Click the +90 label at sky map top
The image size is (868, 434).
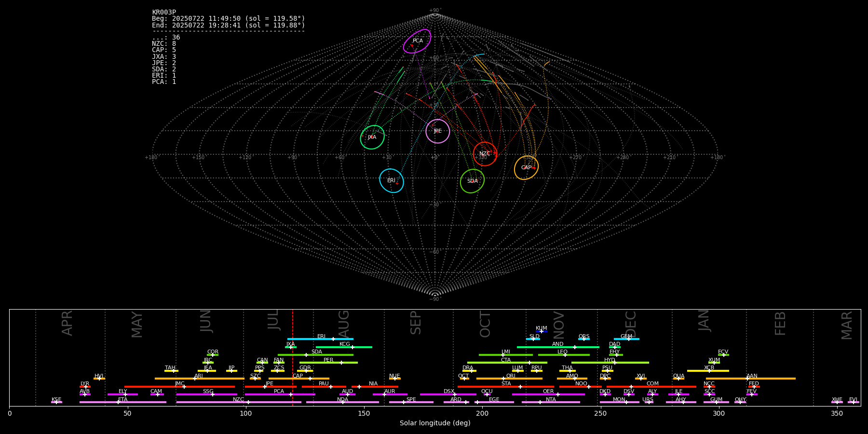click(x=434, y=11)
